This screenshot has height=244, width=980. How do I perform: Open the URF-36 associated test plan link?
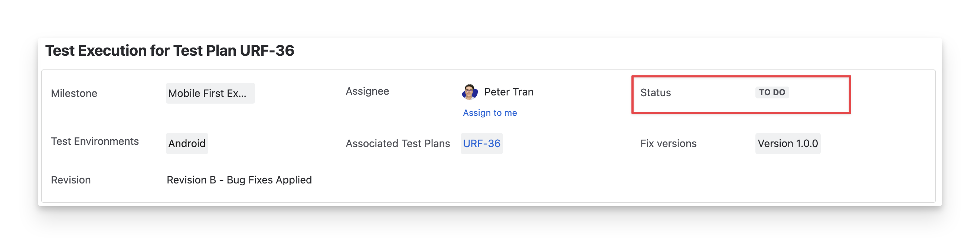481,143
